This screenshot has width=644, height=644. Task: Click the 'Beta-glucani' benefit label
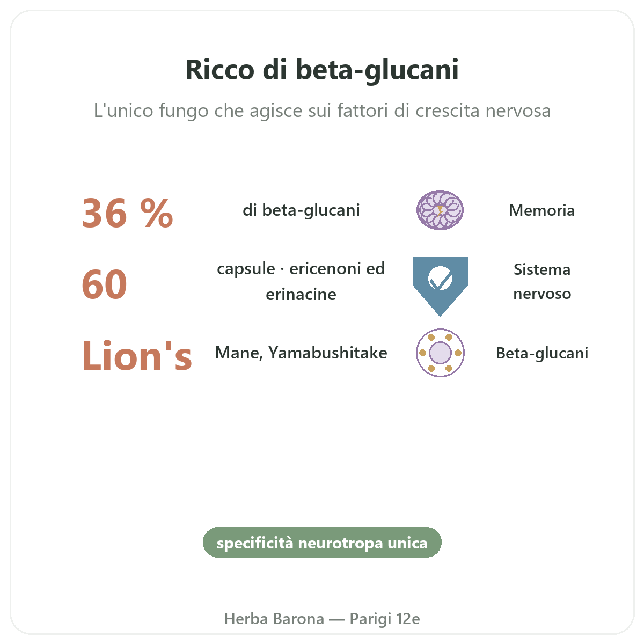pos(542,353)
